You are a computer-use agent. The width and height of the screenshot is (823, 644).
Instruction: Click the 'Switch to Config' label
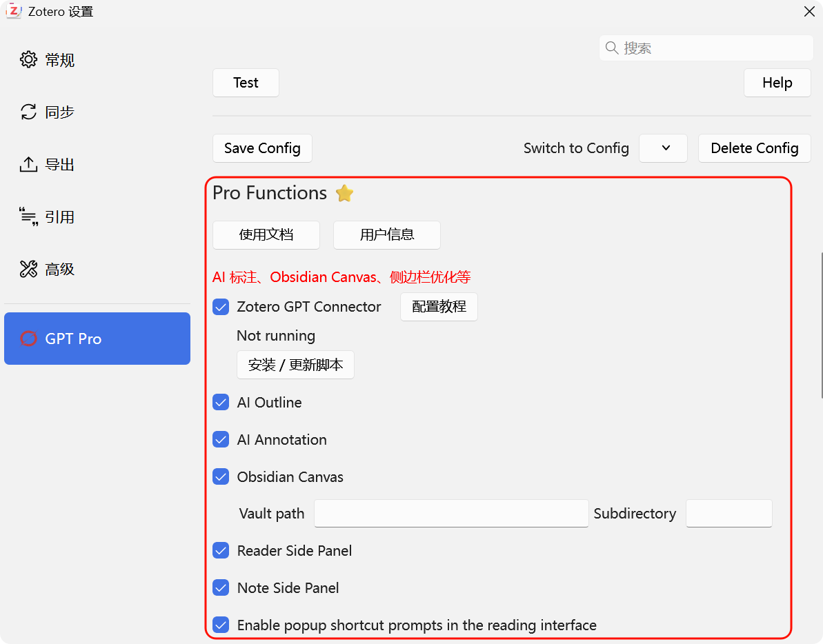(576, 148)
